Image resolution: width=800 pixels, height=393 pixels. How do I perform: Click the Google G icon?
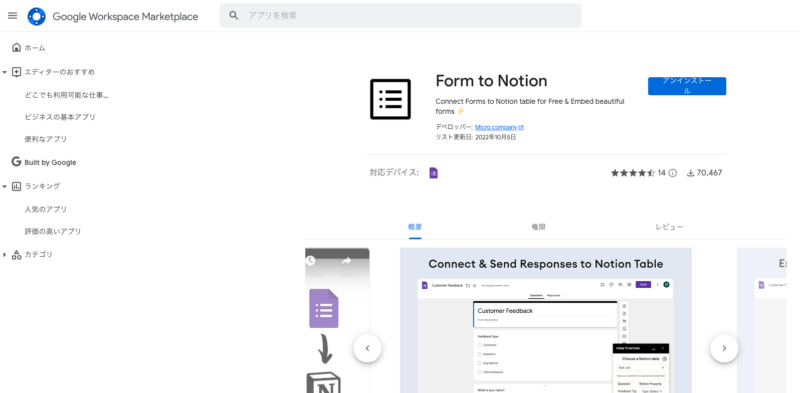tap(16, 162)
